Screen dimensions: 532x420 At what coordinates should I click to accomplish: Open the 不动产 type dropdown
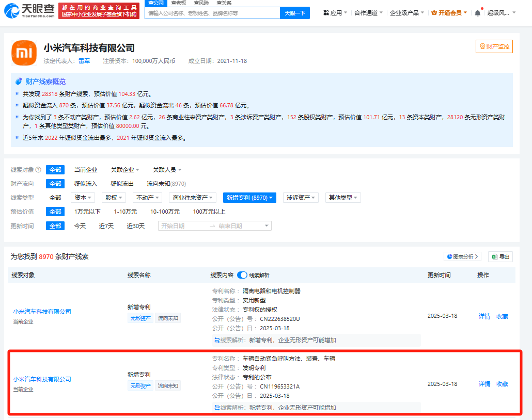pyautogui.click(x=147, y=198)
